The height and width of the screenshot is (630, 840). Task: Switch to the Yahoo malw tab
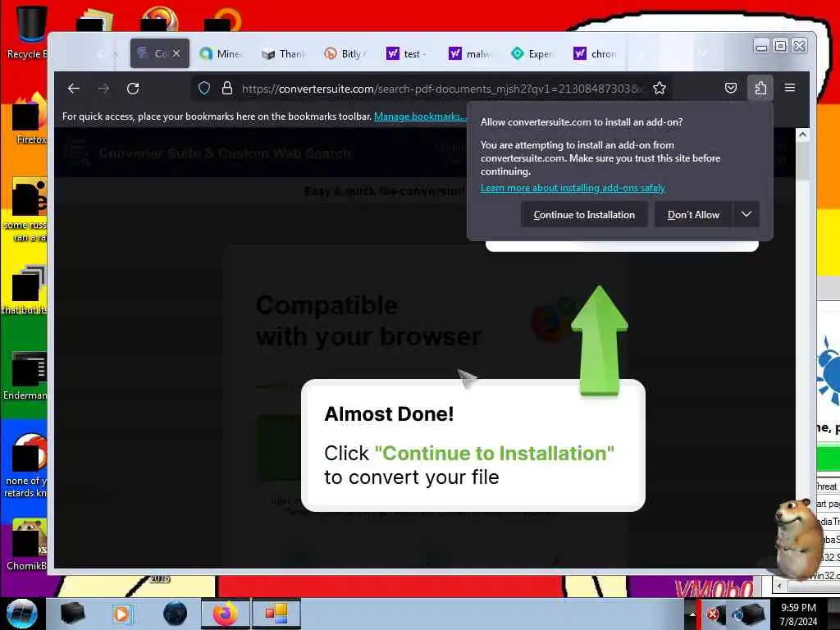(x=470, y=53)
